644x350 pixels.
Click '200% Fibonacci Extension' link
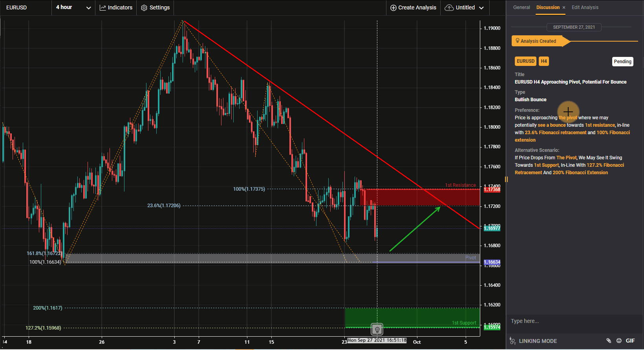click(580, 173)
